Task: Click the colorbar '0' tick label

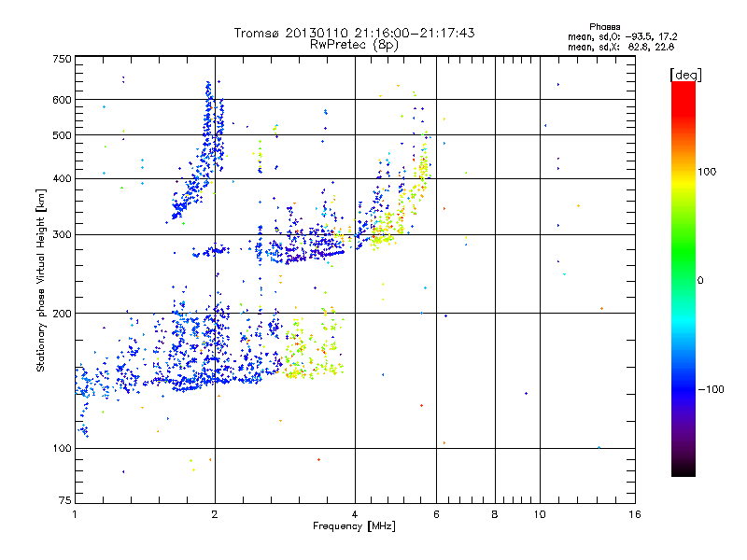Action: tap(700, 281)
